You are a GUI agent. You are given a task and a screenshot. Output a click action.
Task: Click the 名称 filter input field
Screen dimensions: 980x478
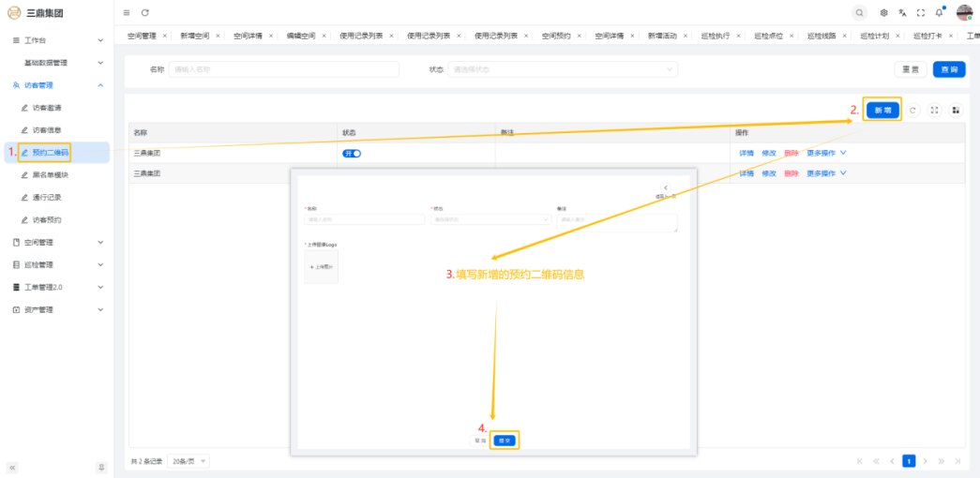coord(283,69)
